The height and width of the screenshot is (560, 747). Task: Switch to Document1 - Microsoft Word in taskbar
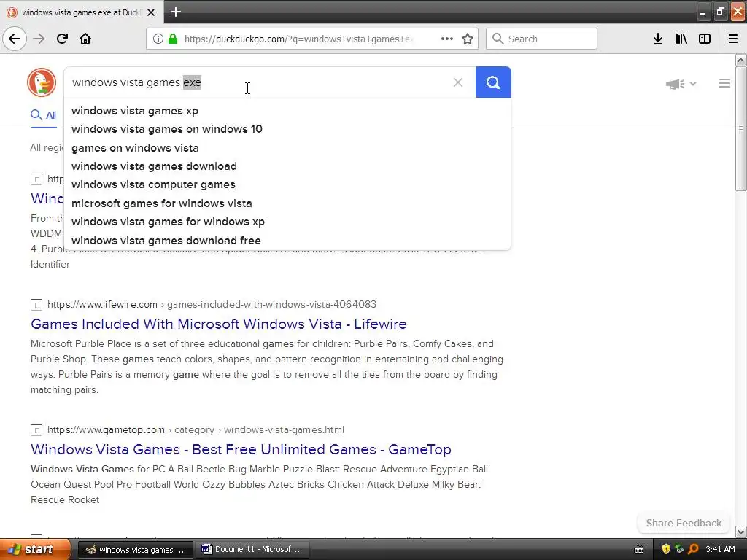pos(251,549)
